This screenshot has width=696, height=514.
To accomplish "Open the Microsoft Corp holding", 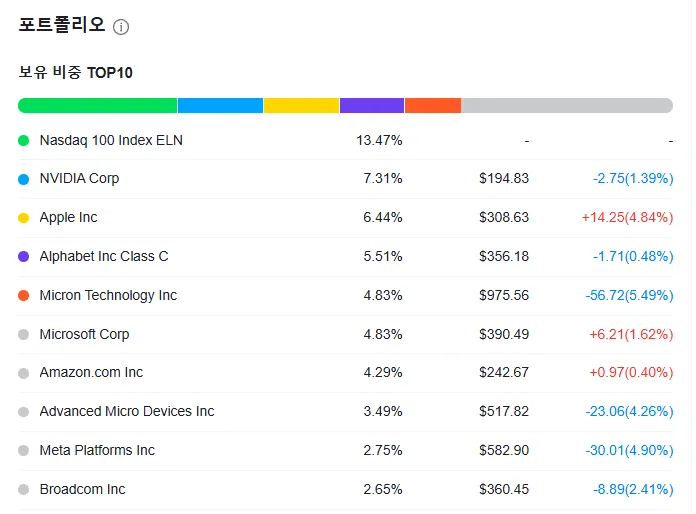I will point(84,334).
